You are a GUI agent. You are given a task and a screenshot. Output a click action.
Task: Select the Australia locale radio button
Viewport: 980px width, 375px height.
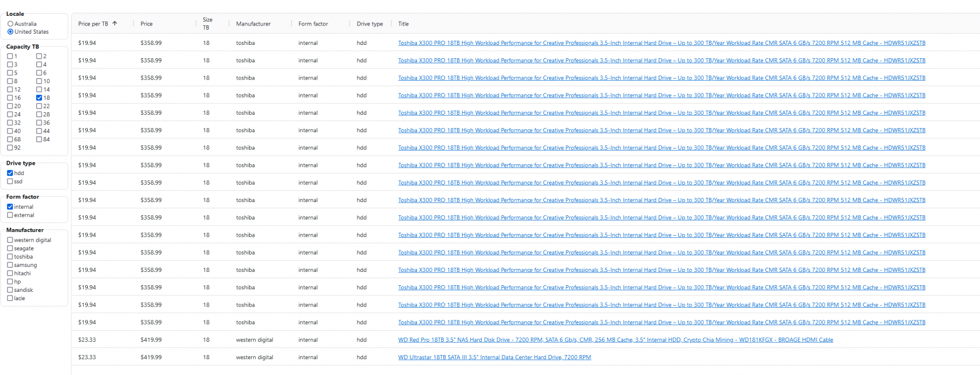tap(10, 24)
